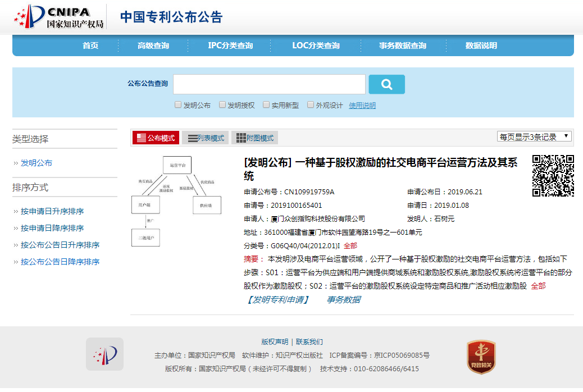Screen dimensions: 583x392
Task: Click the 联系我们 footer link
Action: click(309, 342)
